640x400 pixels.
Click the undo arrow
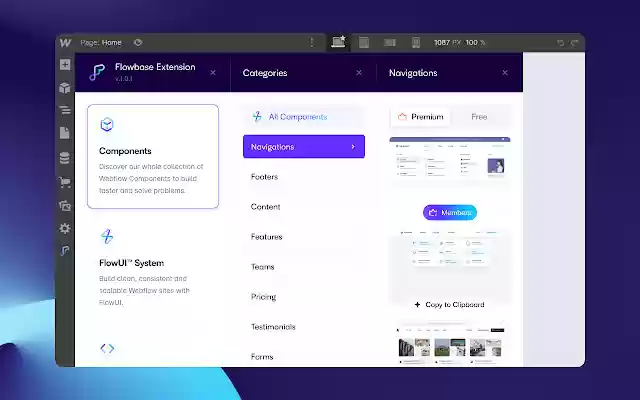click(x=561, y=43)
